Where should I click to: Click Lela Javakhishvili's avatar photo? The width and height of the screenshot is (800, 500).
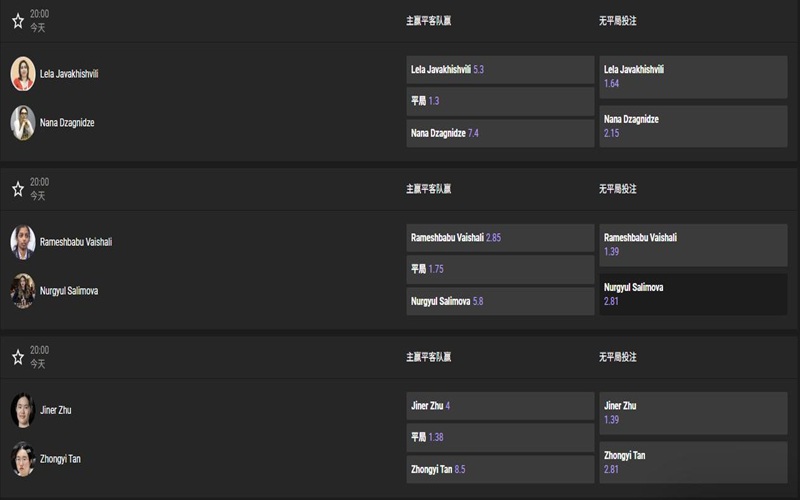coord(23,73)
